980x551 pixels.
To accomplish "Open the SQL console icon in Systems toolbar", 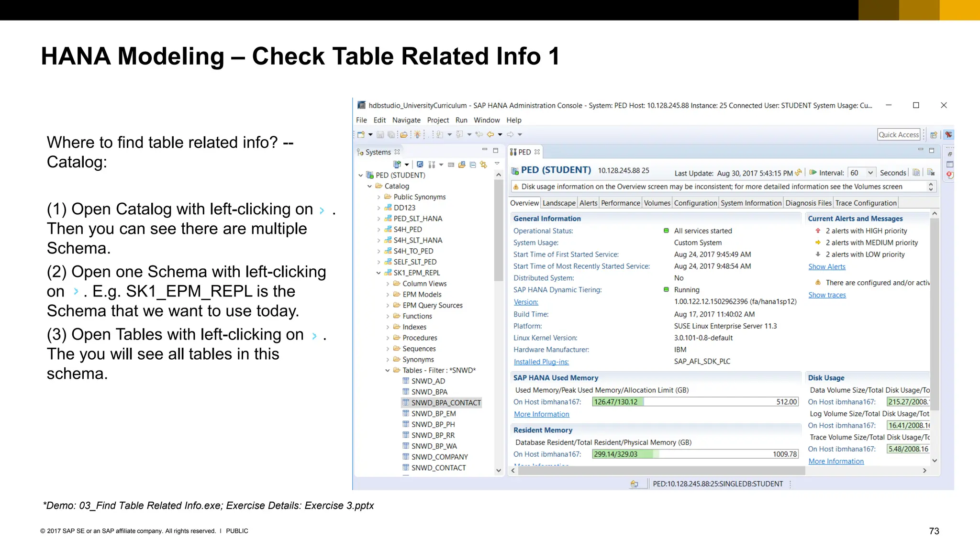I will click(451, 165).
